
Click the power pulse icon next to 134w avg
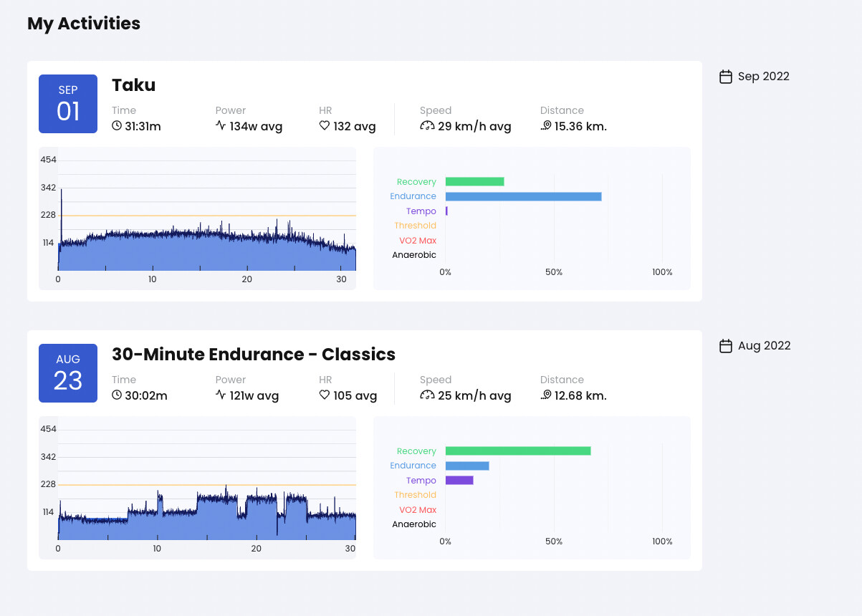(221, 126)
